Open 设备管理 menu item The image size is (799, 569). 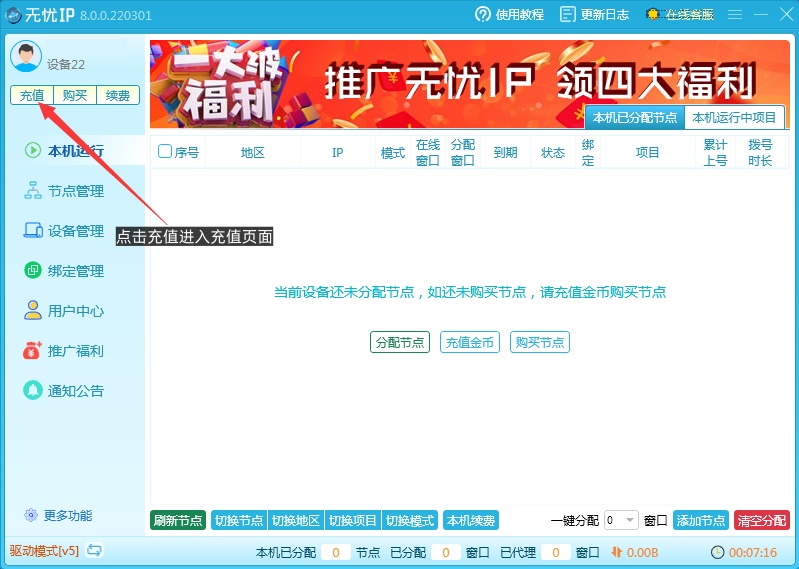pos(75,231)
